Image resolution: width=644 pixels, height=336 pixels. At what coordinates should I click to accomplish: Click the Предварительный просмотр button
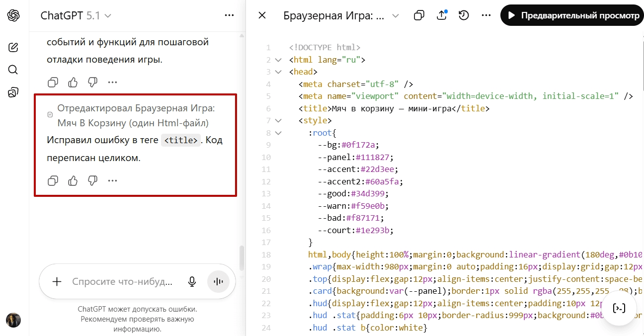(x=572, y=15)
